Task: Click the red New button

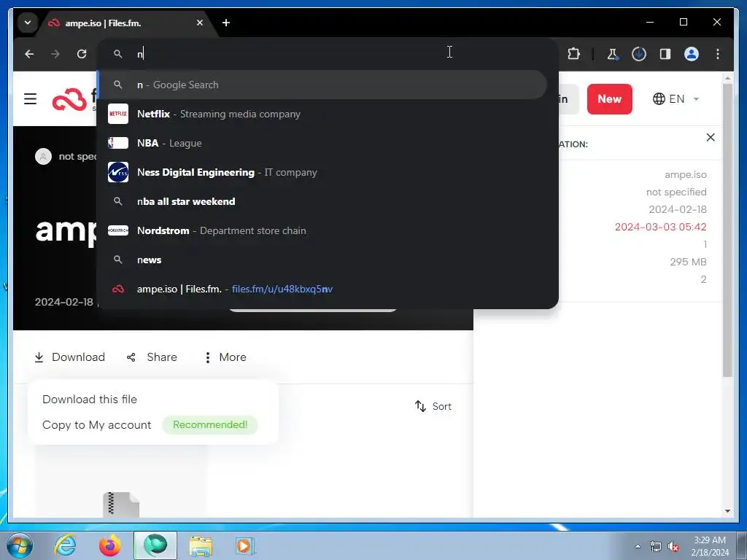Action: 609,99
